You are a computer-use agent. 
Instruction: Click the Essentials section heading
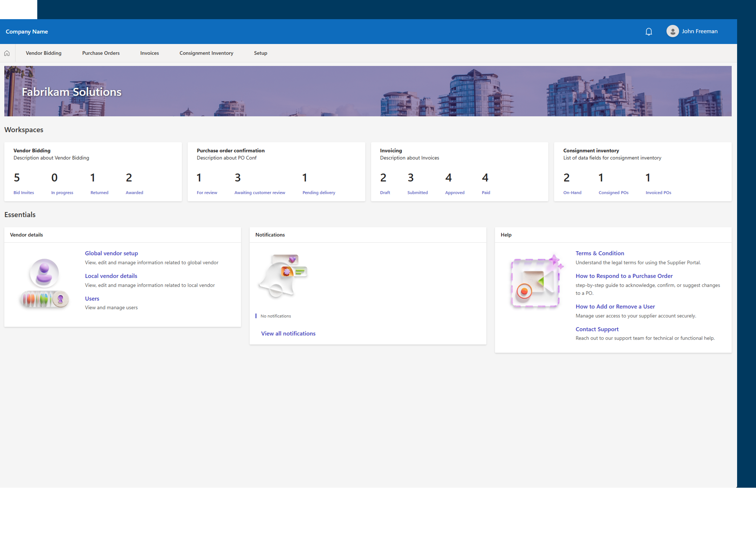[x=20, y=214]
